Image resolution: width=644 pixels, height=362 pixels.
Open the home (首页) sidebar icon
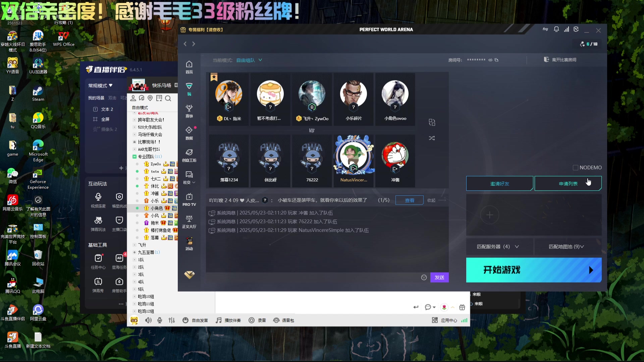click(x=189, y=67)
